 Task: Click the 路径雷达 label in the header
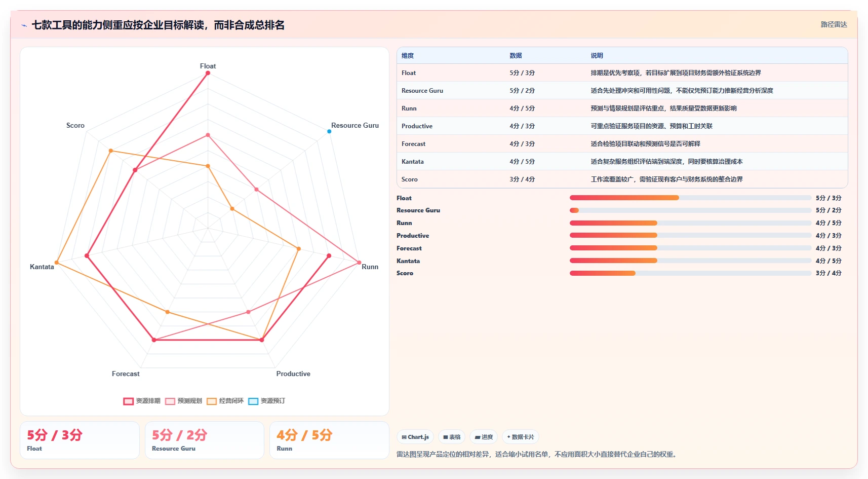tap(834, 24)
